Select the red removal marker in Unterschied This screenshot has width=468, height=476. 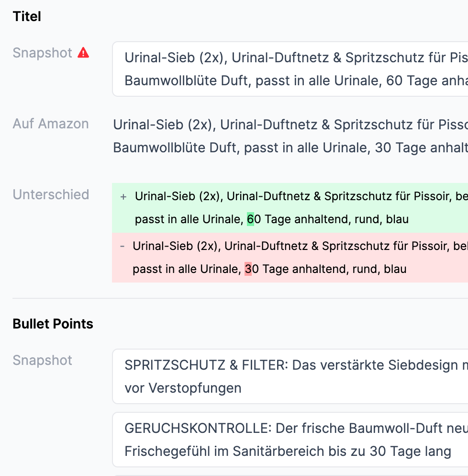[x=123, y=246]
